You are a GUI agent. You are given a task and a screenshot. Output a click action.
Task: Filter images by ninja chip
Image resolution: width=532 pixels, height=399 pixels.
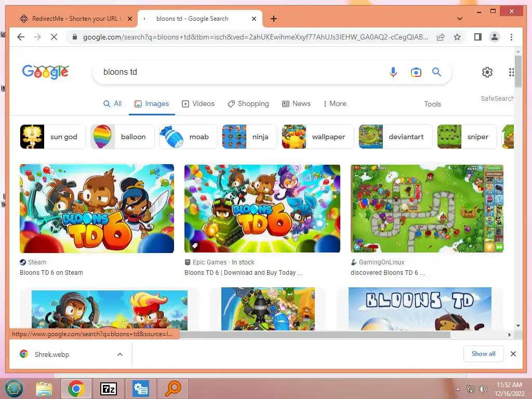pos(250,137)
